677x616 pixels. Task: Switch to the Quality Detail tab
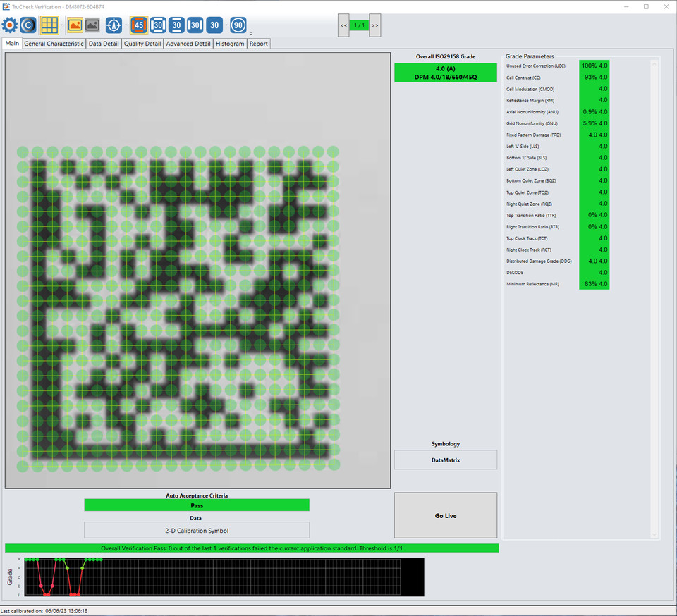(x=142, y=44)
